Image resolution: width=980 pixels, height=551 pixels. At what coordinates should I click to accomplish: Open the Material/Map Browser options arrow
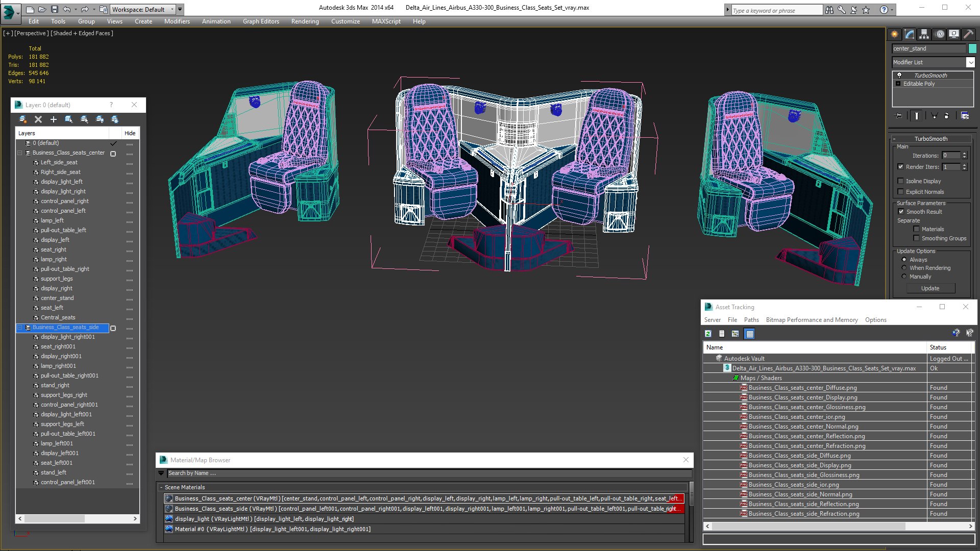(161, 473)
